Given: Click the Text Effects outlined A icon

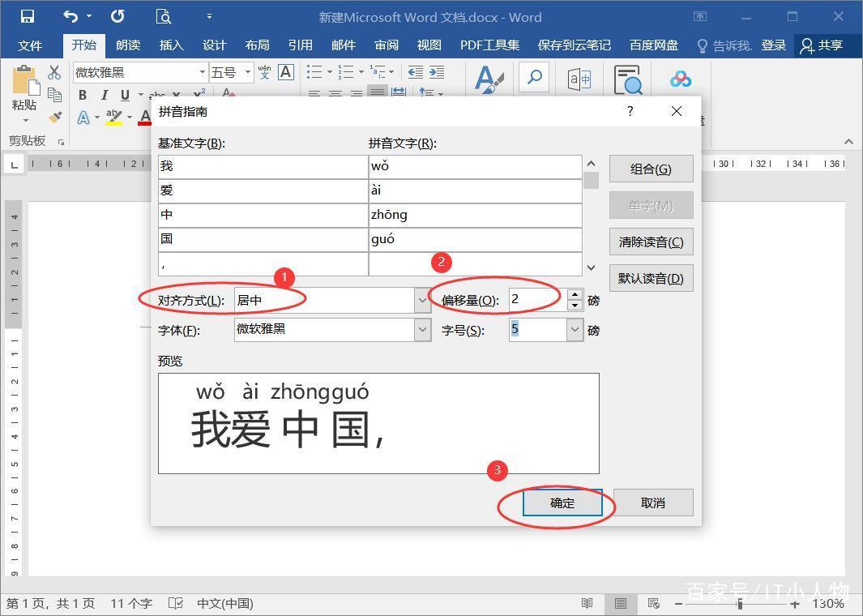Looking at the screenshot, I should click(83, 118).
